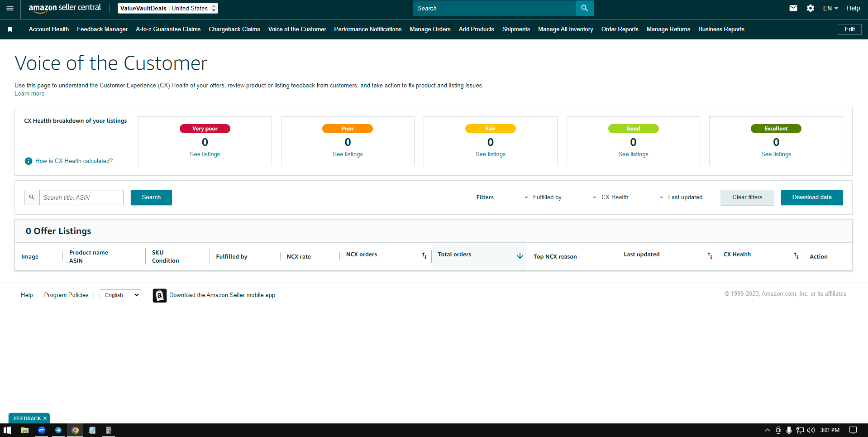This screenshot has height=437, width=868.
Task: See listings under Excellent
Action: point(776,154)
